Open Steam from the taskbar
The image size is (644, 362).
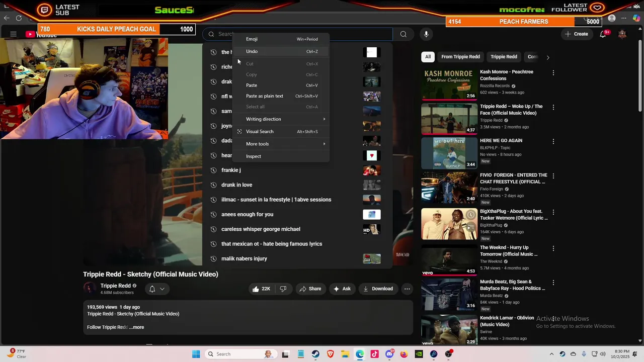315,354
